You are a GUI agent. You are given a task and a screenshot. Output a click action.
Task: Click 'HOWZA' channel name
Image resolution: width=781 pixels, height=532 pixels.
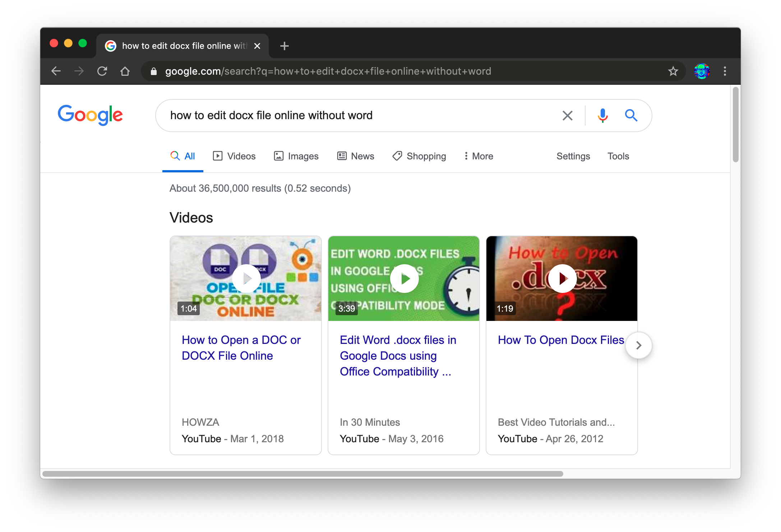point(200,422)
